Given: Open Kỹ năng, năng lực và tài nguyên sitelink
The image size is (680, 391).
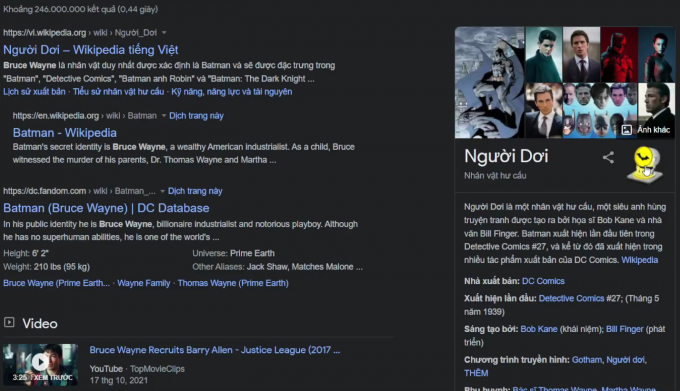Looking at the screenshot, I should pyautogui.click(x=232, y=92).
